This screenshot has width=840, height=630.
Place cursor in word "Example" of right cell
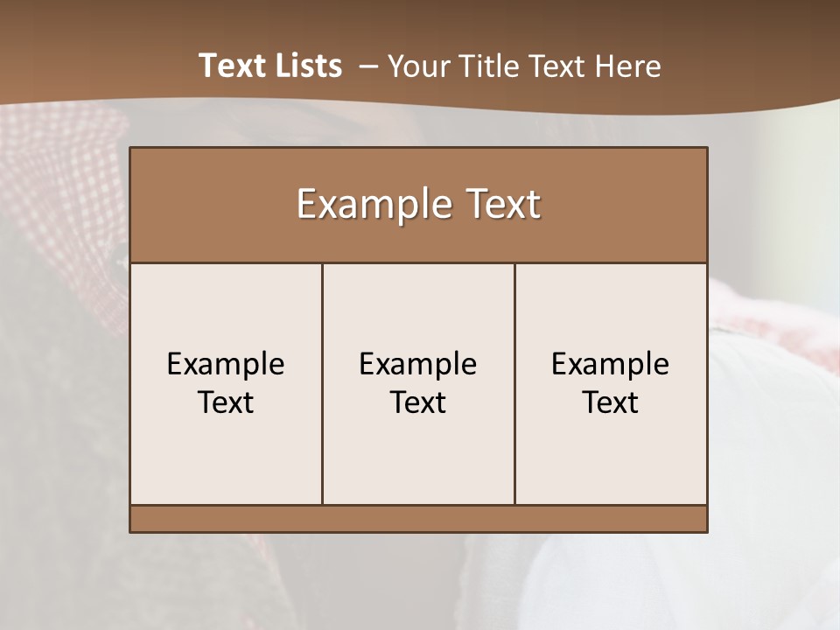pos(611,365)
